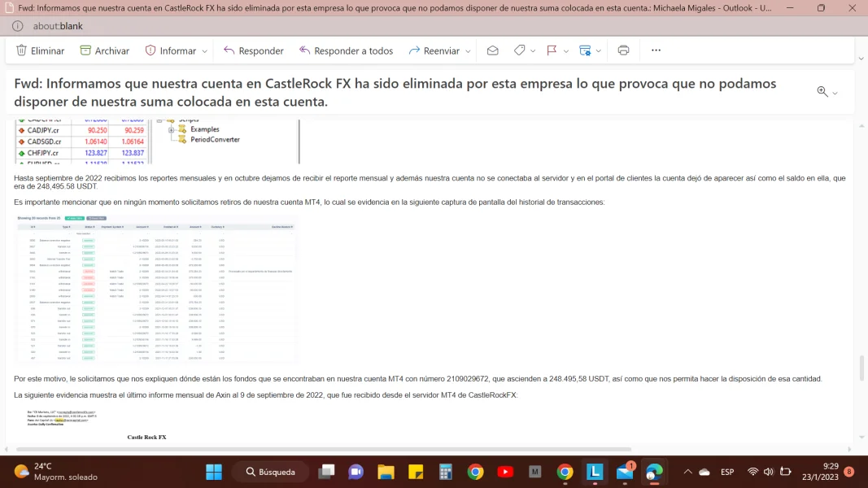Click the toolbar overflow chevron at right edge

click(861, 59)
